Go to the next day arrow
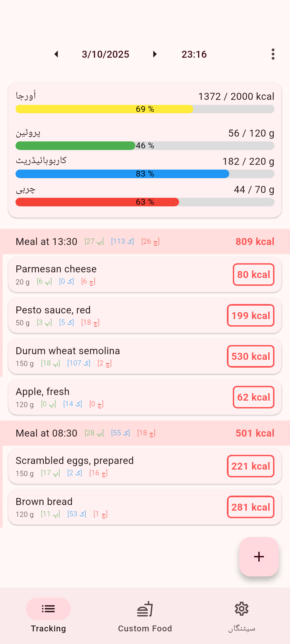 (155, 54)
